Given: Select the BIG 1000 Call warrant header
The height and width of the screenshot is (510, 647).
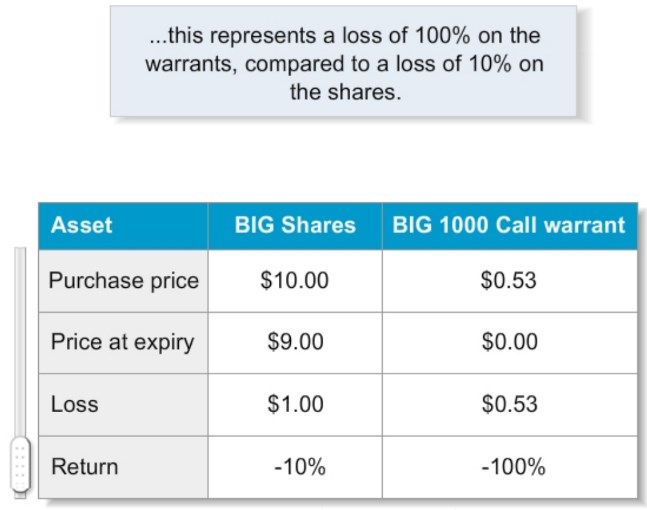Looking at the screenshot, I should pyautogui.click(x=509, y=225).
